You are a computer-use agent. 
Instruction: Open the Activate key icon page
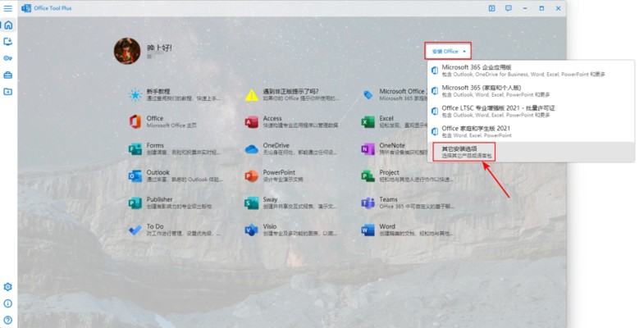tap(8, 58)
